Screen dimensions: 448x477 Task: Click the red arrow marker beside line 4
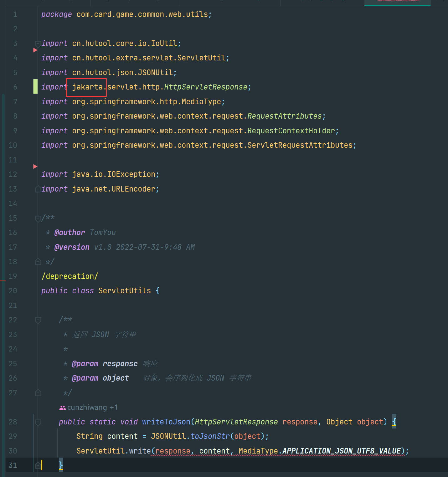pyautogui.click(x=35, y=49)
